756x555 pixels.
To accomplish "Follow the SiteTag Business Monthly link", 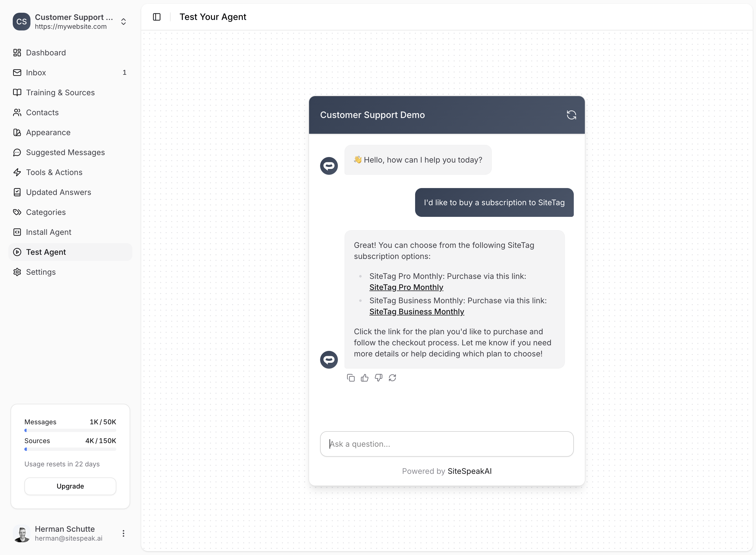I will tap(416, 312).
